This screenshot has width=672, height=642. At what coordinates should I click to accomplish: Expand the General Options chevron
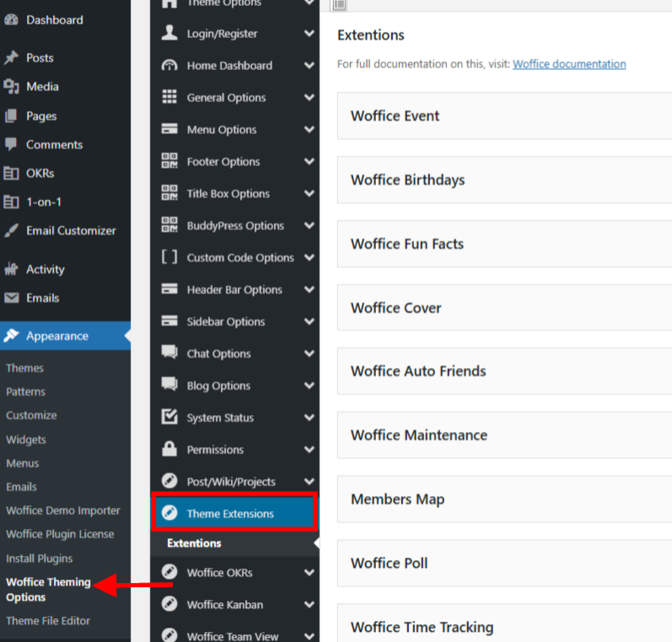coord(309,98)
